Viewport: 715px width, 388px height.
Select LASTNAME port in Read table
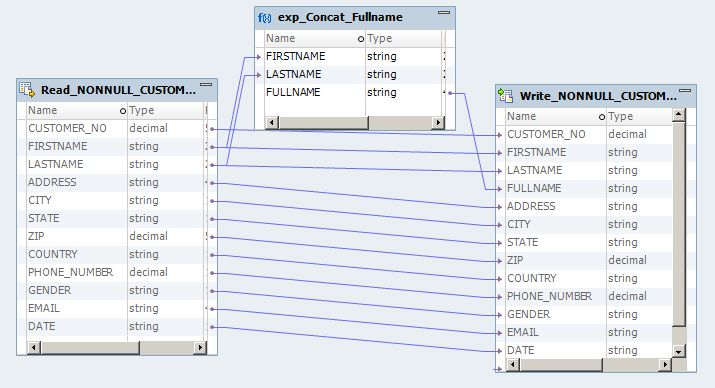[56, 164]
